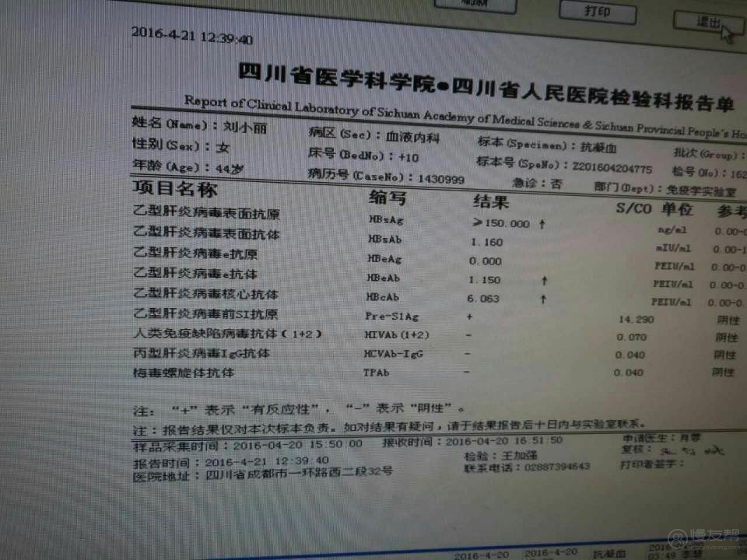Screen dimensions: 747x560
Task: Select the 0.040 value in the TPAb row
Action: (629, 373)
